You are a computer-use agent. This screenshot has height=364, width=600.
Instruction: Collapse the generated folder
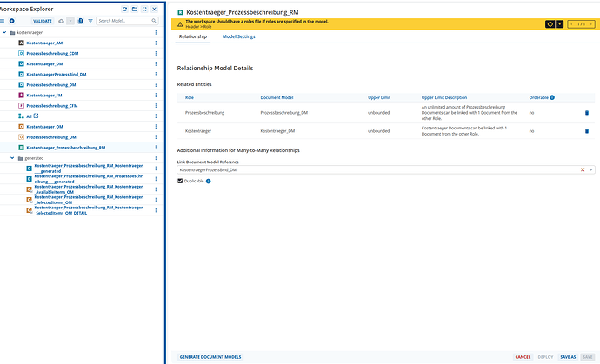(12, 158)
